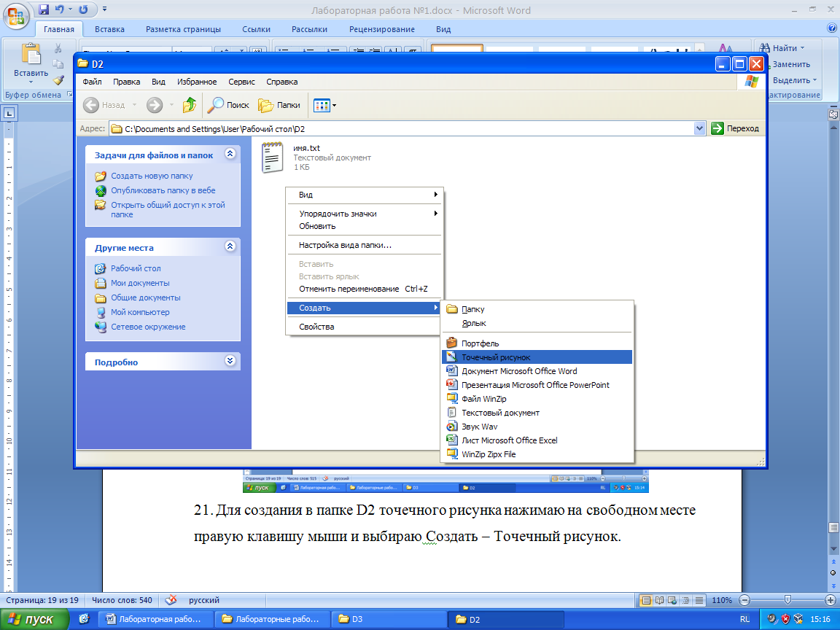Open Сетевое окружение in sidebar
The image size is (840, 630).
point(148,327)
